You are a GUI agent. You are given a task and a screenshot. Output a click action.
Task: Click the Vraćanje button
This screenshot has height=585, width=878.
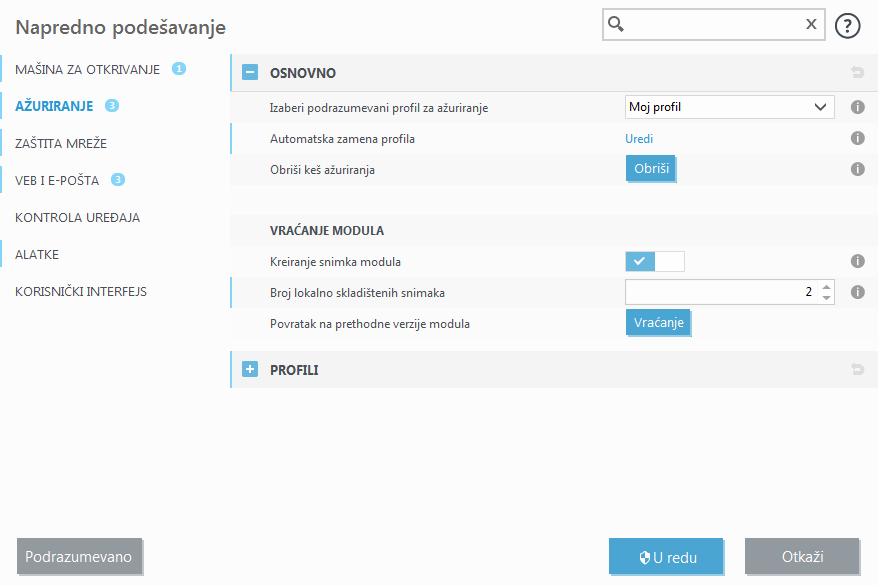[658, 322]
